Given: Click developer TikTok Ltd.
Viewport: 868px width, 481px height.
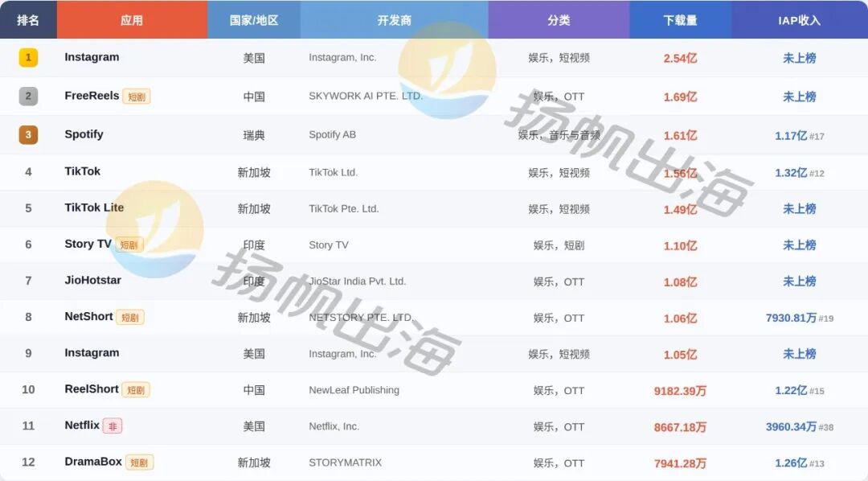Looking at the screenshot, I should [x=334, y=172].
